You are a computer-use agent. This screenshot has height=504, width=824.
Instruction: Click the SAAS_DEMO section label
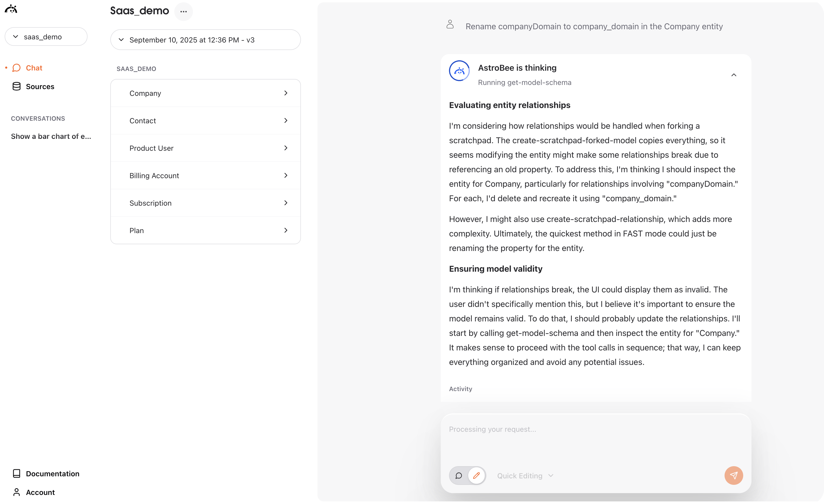(136, 69)
